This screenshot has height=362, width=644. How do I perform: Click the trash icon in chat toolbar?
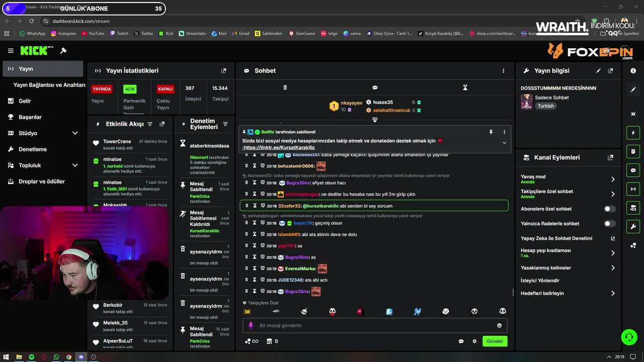285,87
